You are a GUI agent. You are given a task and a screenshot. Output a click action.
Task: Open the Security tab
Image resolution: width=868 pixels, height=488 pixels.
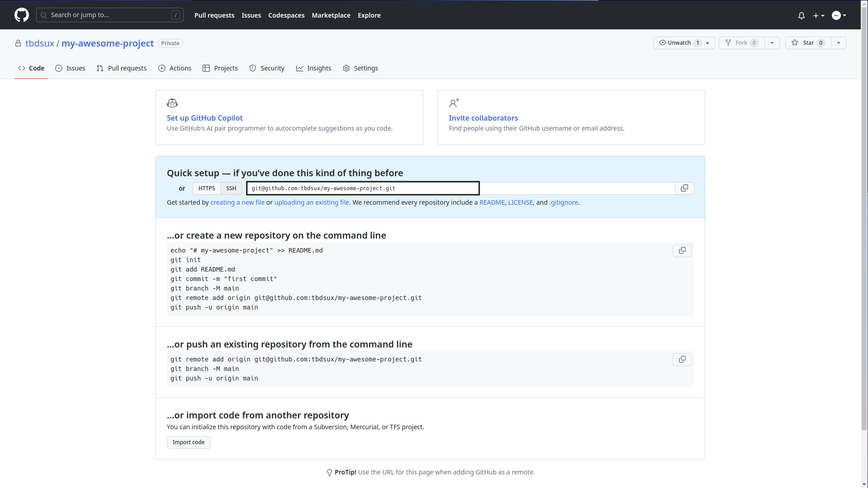pyautogui.click(x=267, y=68)
